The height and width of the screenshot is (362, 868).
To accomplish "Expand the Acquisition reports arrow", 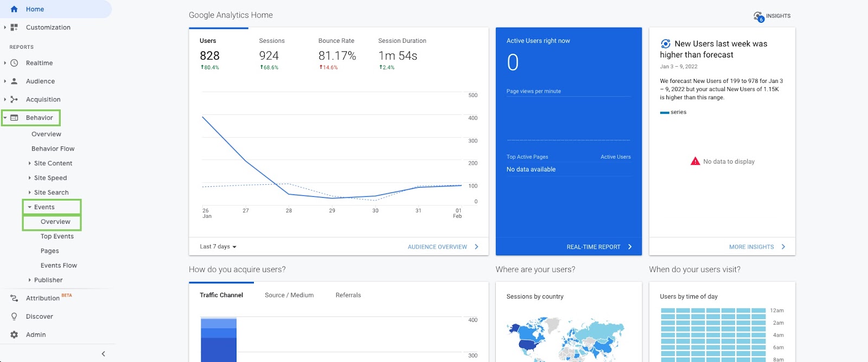I will click(5, 99).
